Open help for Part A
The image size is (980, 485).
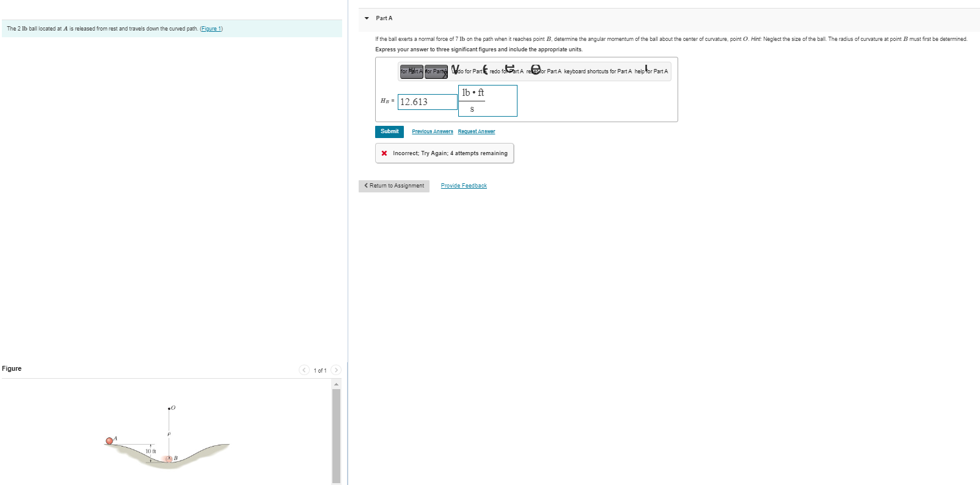pos(651,71)
